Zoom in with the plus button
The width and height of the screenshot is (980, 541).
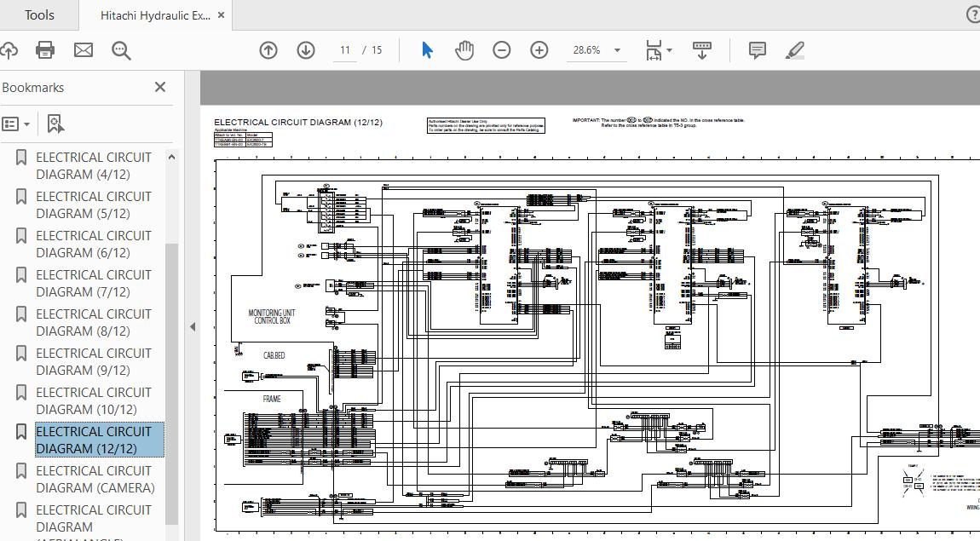pos(539,50)
